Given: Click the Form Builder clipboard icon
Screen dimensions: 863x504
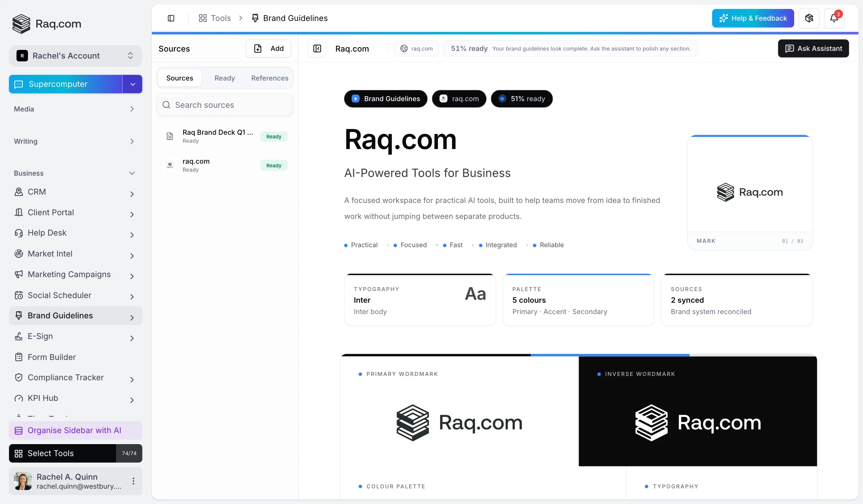Looking at the screenshot, I should (19, 357).
